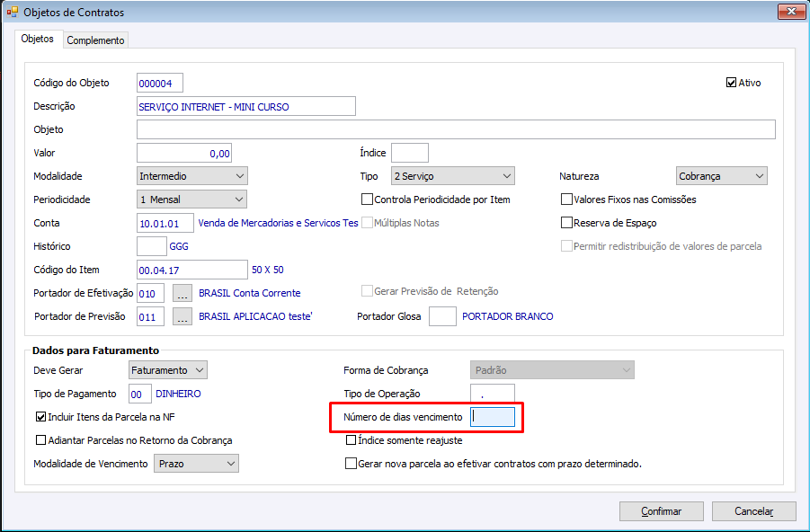This screenshot has height=532, width=810.
Task: Enable Controla Periodicidade por Item
Action: pyautogui.click(x=367, y=199)
